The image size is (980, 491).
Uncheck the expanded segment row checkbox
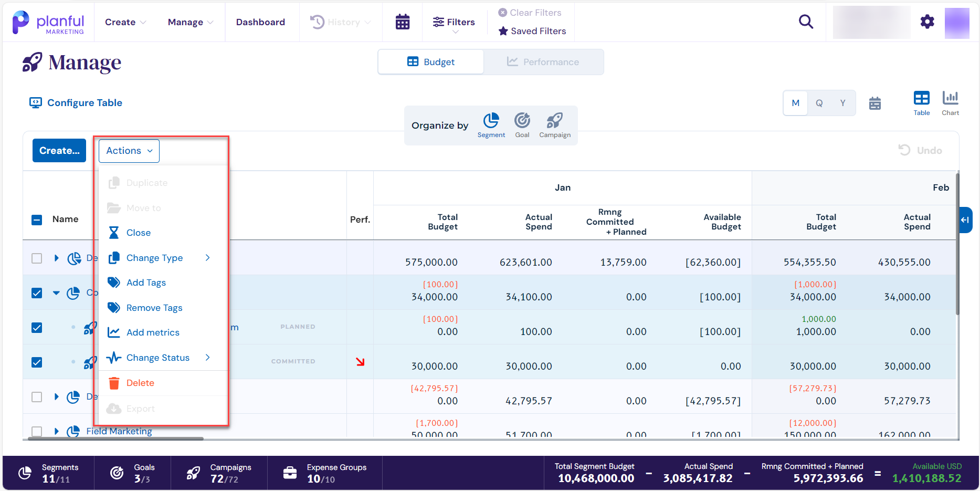[x=37, y=293]
